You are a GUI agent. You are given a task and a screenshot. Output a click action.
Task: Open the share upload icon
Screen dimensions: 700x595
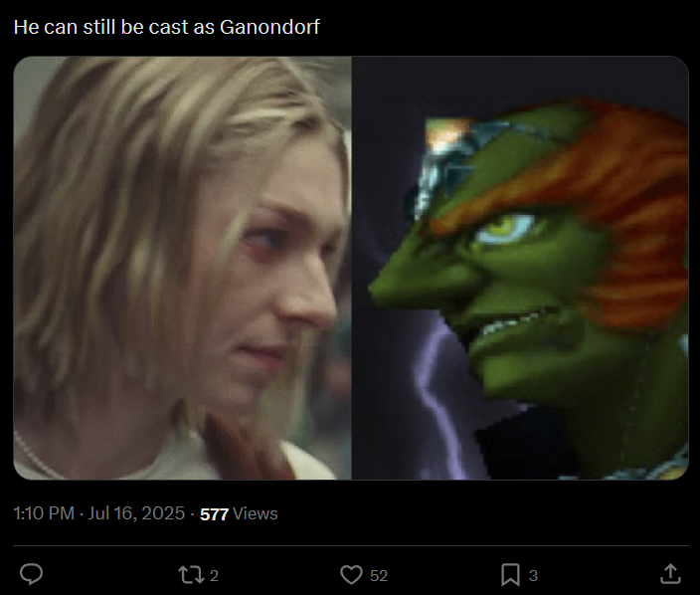pyautogui.click(x=670, y=574)
